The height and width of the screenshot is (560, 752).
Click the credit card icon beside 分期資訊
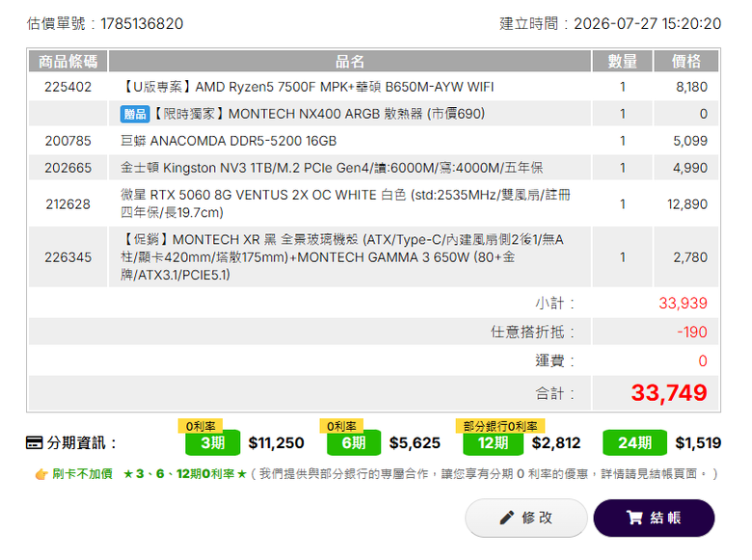34,442
